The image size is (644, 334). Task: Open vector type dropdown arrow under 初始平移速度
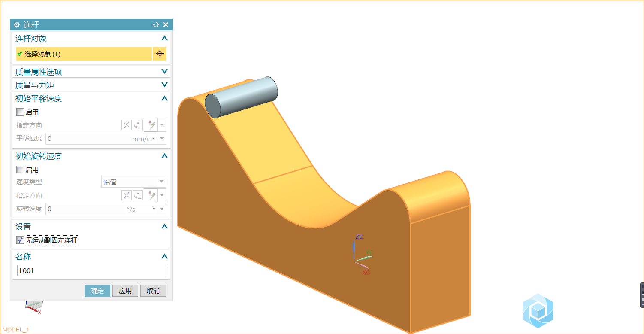pyautogui.click(x=162, y=125)
